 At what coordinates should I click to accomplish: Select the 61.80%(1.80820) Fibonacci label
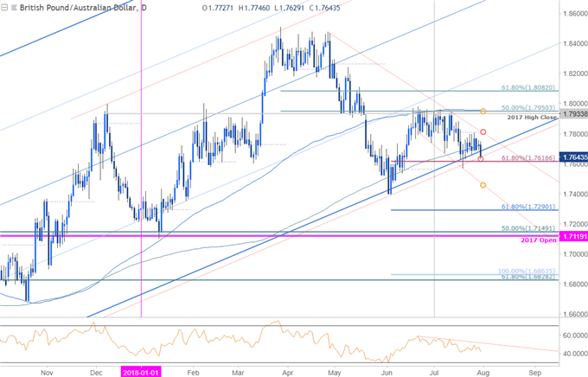point(528,87)
